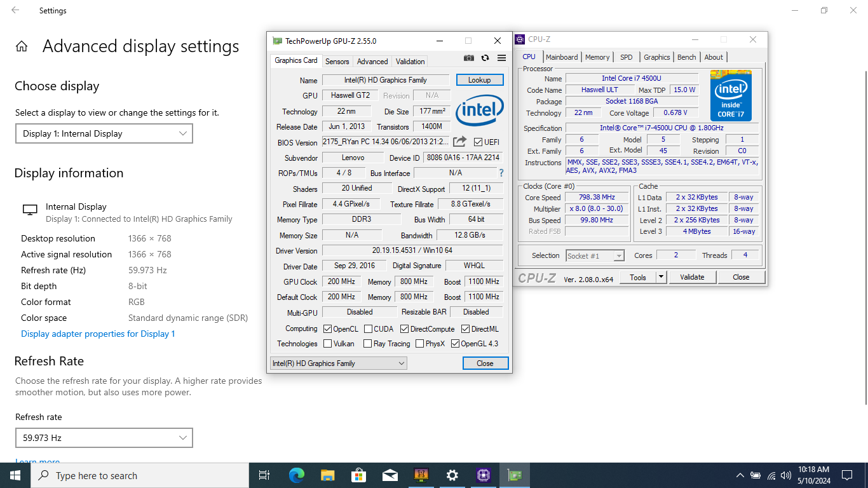Click the Type here to search box

click(140, 475)
